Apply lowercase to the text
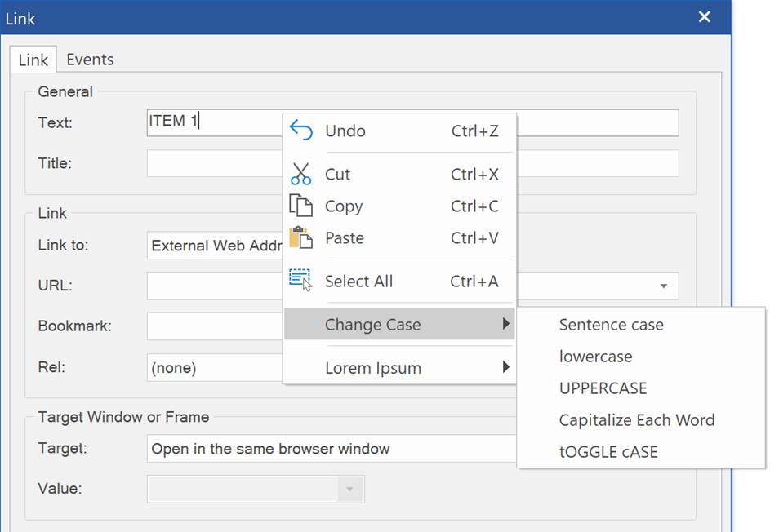Viewport: 770px width, 532px height. pos(595,357)
